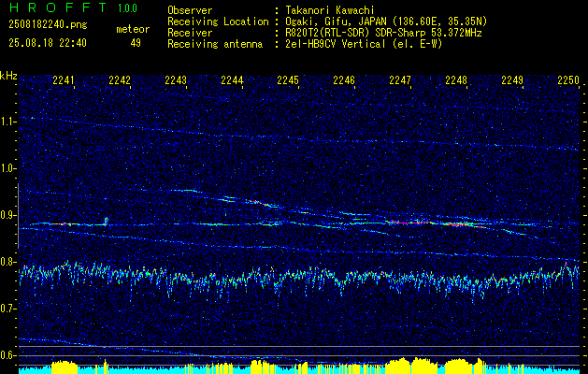Viewport: 588px width, 374px height.
Task: Click the kHz axis unit label
Action: tap(8, 76)
